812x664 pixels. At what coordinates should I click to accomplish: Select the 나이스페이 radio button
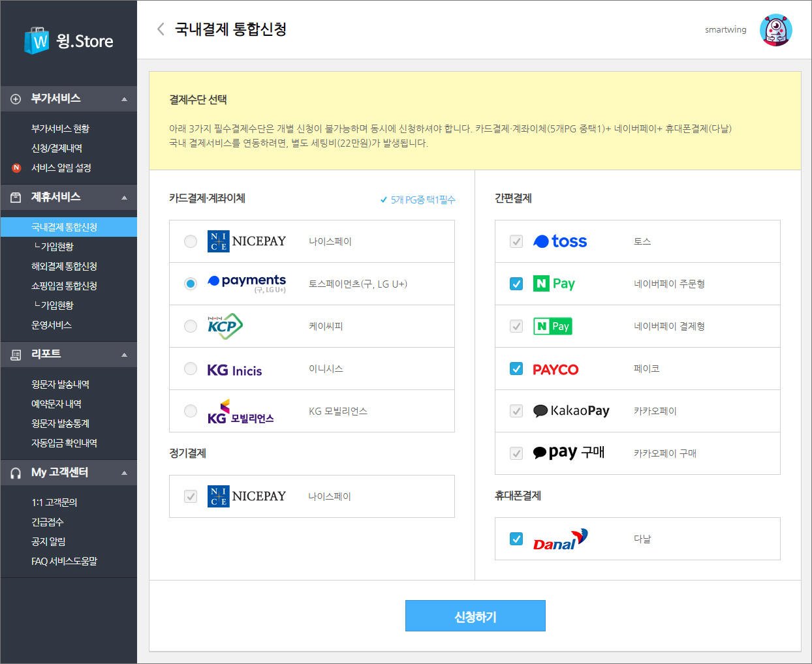coord(191,241)
